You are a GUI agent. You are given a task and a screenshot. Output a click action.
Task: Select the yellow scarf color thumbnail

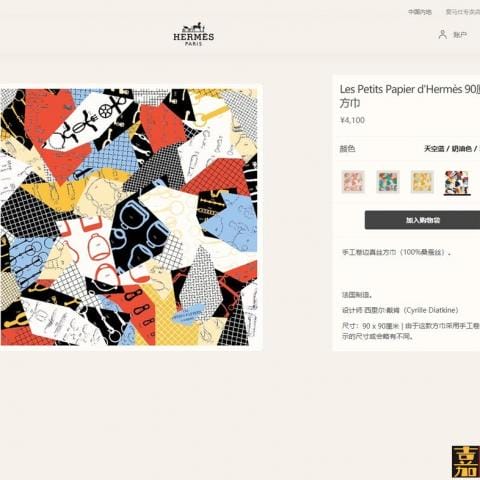click(x=422, y=182)
